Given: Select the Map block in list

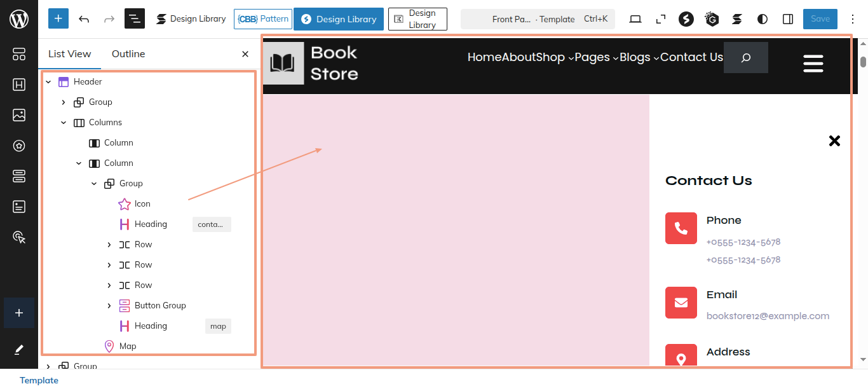Looking at the screenshot, I should pos(128,346).
